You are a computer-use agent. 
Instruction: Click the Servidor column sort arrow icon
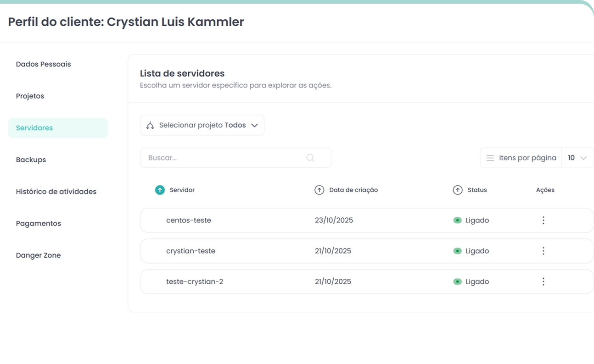160,190
